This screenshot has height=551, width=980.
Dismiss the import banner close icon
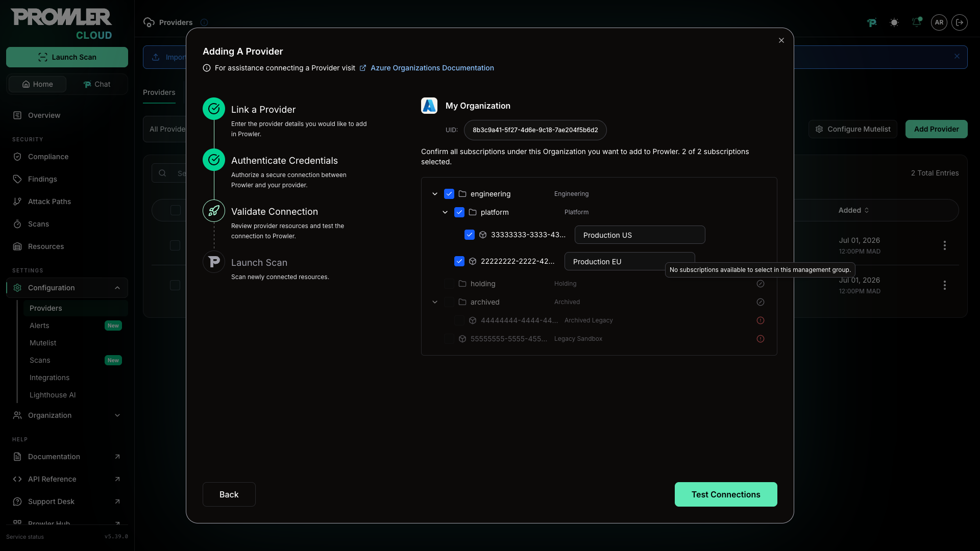[957, 57]
